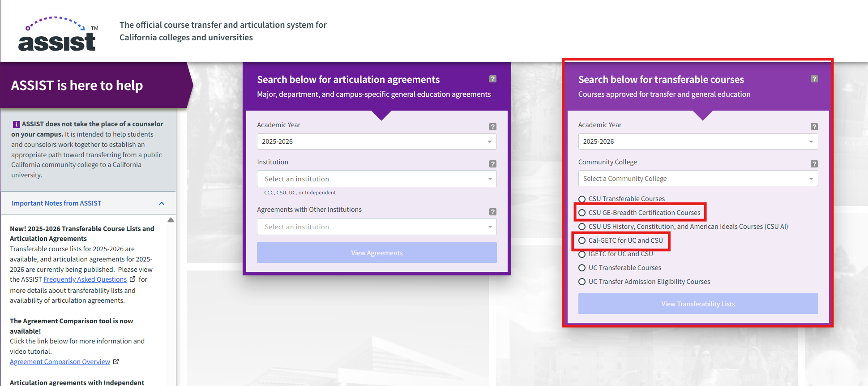Select UC Transferable Courses radio button

click(582, 268)
